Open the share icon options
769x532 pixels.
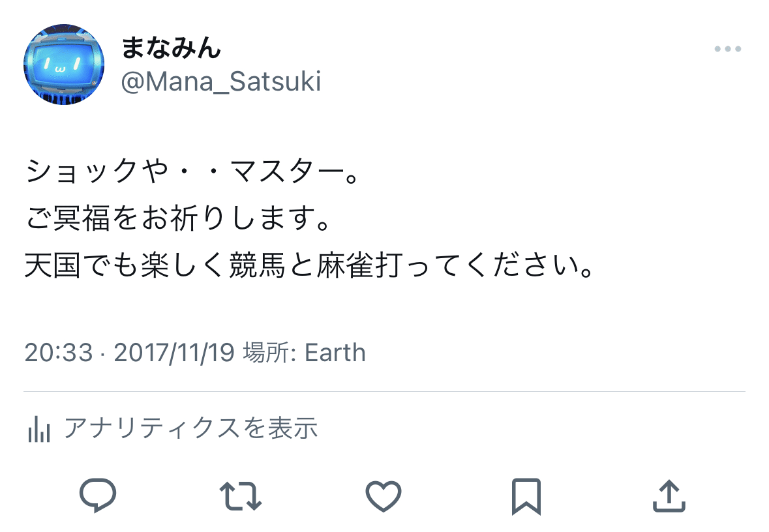pos(669,496)
